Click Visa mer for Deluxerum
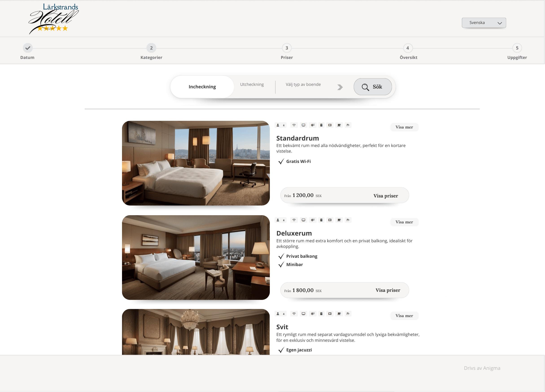Image resolution: width=545 pixels, height=392 pixels. [404, 222]
